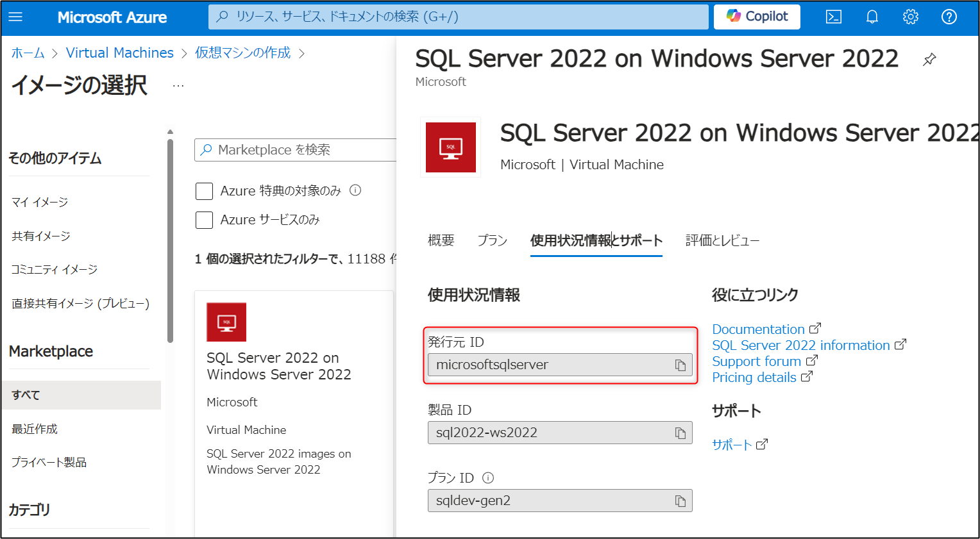Click the Microsoft publisher text in card
The height and width of the screenshot is (539, 980).
(232, 402)
